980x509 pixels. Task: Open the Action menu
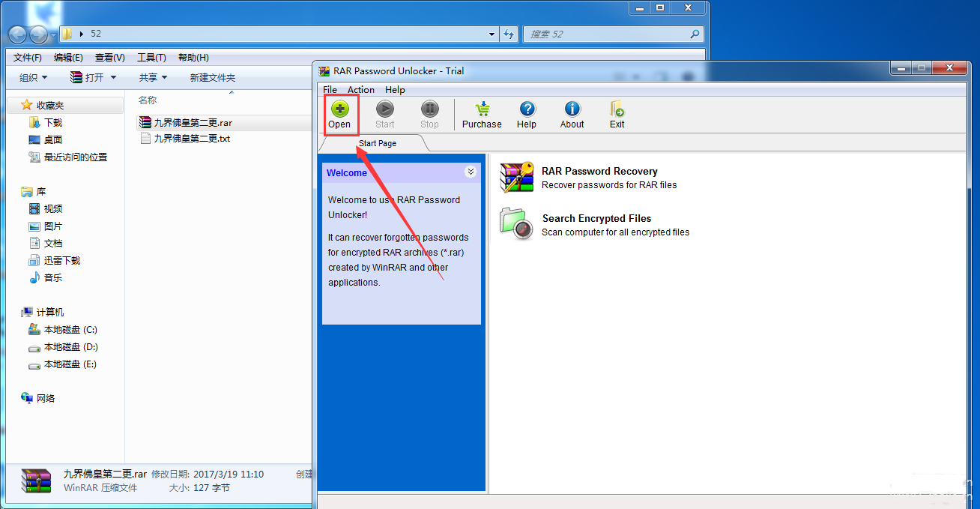360,90
